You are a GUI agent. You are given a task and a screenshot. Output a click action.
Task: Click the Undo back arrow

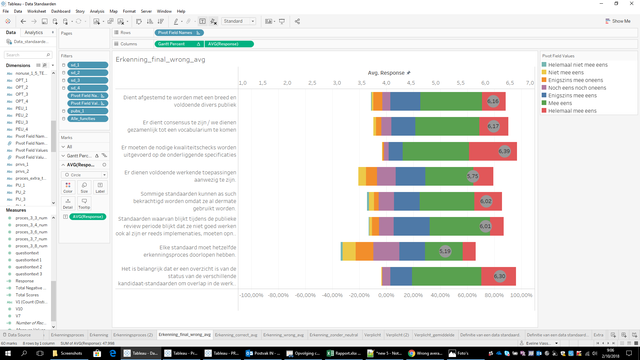pyautogui.click(x=23, y=21)
